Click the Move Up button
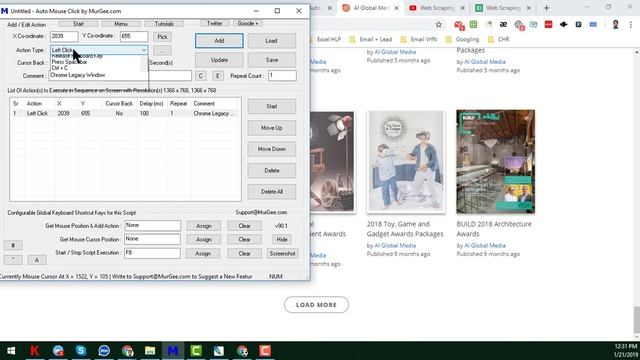The width and height of the screenshot is (640, 360). pos(271,128)
